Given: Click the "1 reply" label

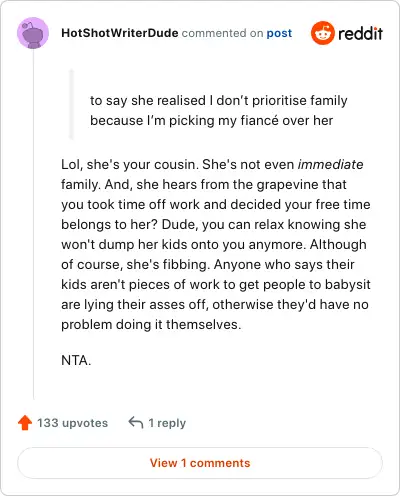Looking at the screenshot, I should 167,423.
